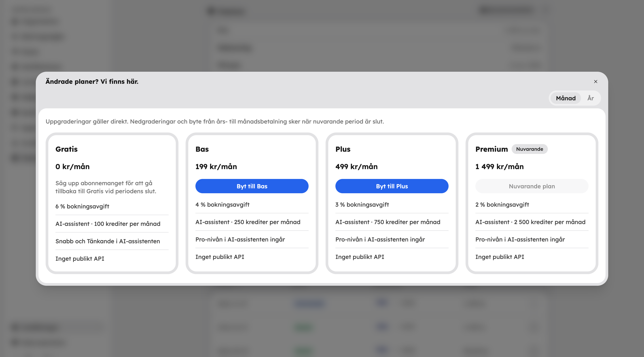644x357 pixels.
Task: Click the 3 % bokningsavgift row
Action: pos(392,205)
